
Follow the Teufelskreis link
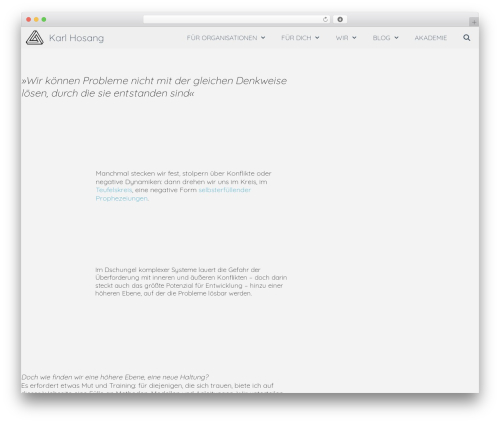point(114,190)
